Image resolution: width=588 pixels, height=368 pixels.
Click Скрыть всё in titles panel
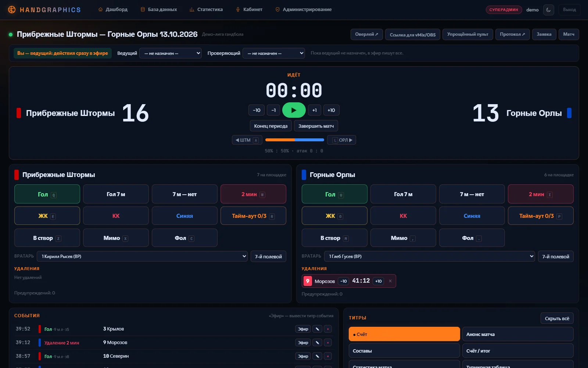[x=557, y=318]
